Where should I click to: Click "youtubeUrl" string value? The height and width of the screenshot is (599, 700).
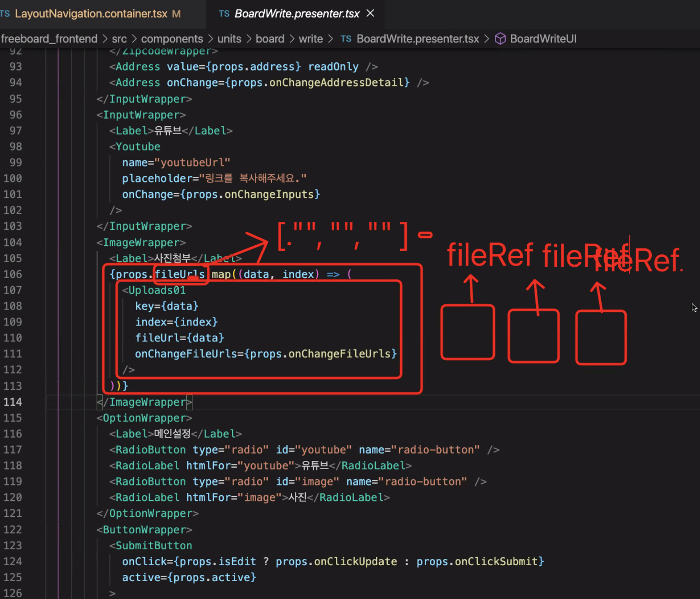tap(192, 162)
